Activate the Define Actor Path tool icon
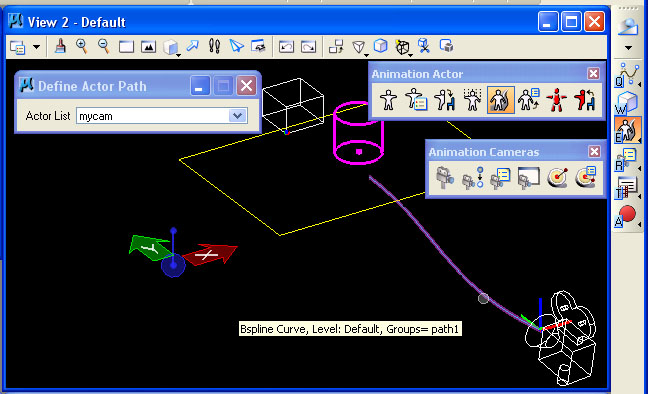 pyautogui.click(x=500, y=100)
